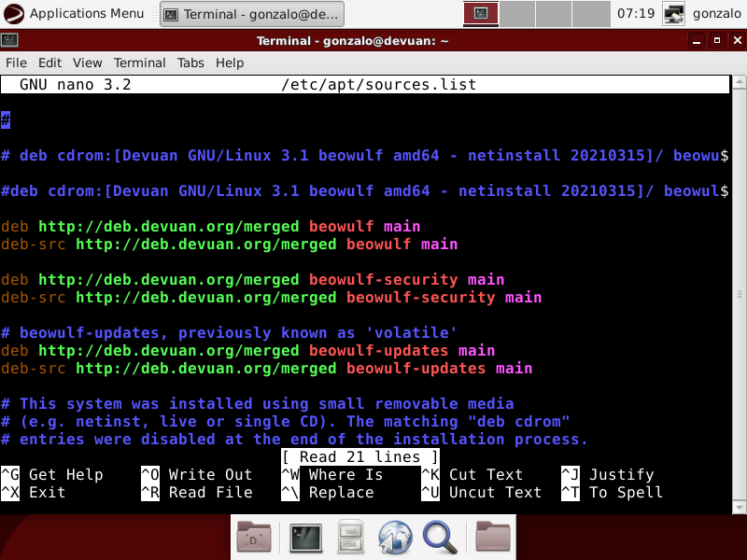
Task: Open the Applications Menu
Action: (x=74, y=13)
